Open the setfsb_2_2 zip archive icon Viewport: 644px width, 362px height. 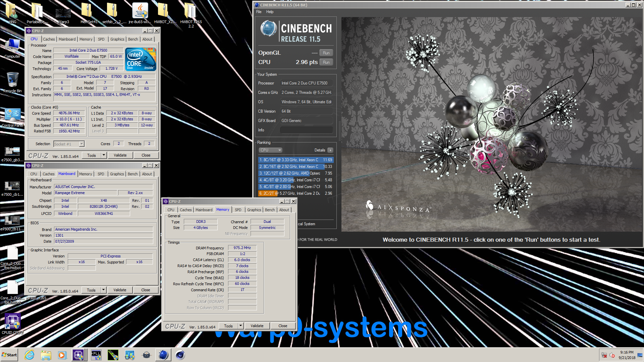[114, 13]
